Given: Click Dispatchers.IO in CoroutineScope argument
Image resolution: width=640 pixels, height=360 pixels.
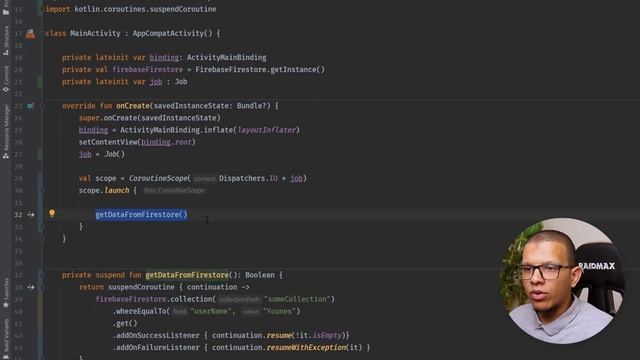Looking at the screenshot, I should click(248, 178).
